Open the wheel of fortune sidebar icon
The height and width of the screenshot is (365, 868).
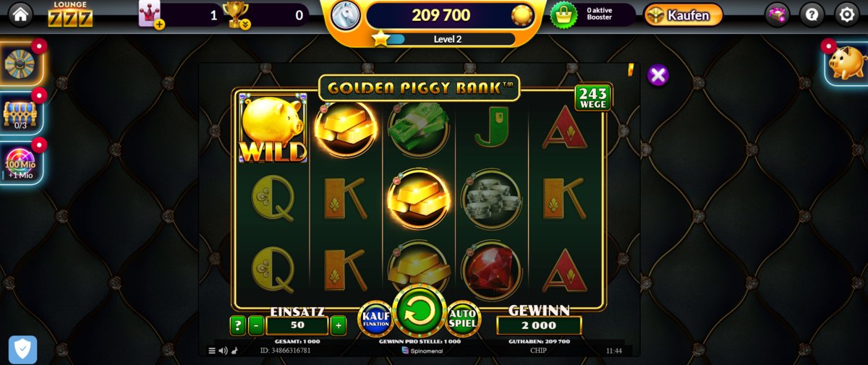coord(20,63)
